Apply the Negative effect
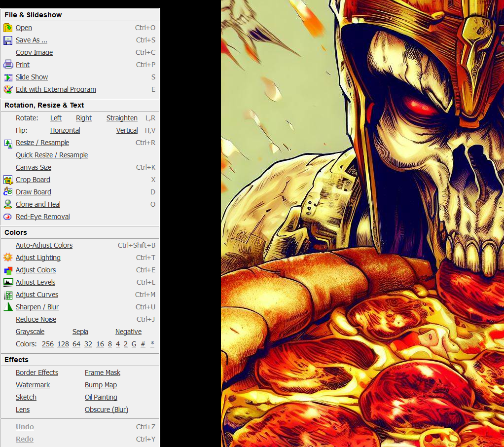 pyautogui.click(x=128, y=332)
